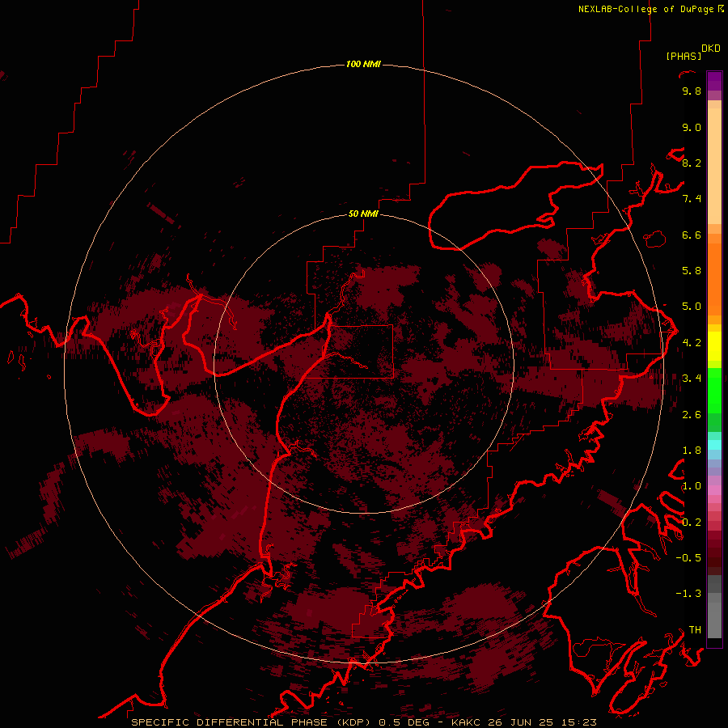
Task: Click the purple top segment of the color bar
Action: [714, 81]
